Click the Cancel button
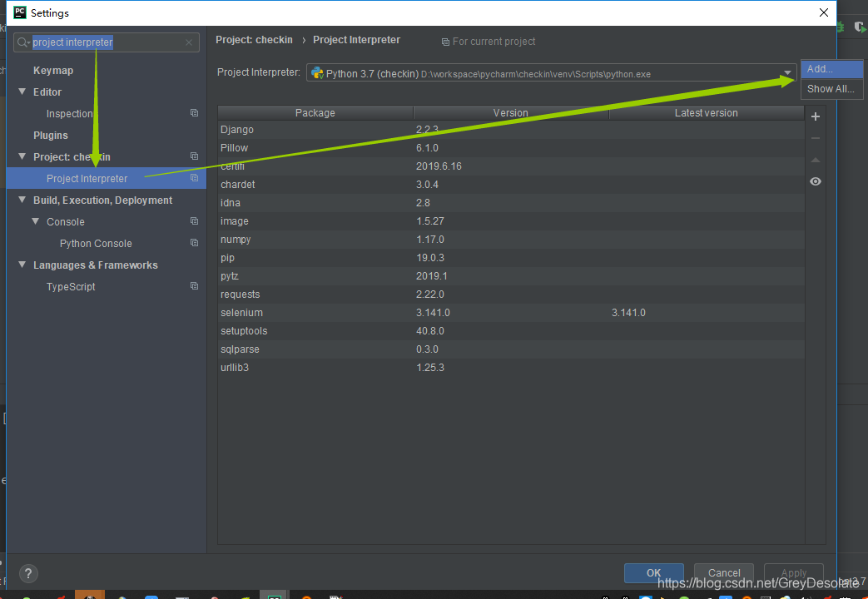This screenshot has width=868, height=599. [724, 573]
